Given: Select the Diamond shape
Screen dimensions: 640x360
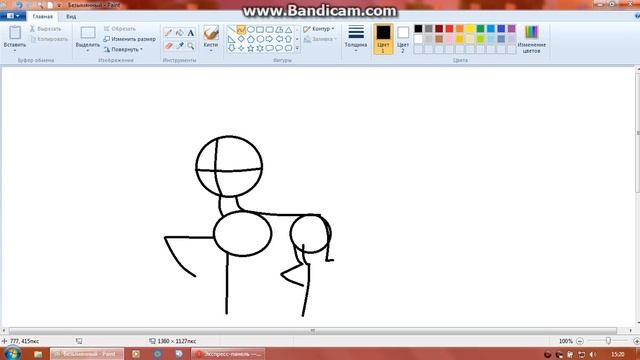Looking at the screenshot, I should pyautogui.click(x=241, y=39).
